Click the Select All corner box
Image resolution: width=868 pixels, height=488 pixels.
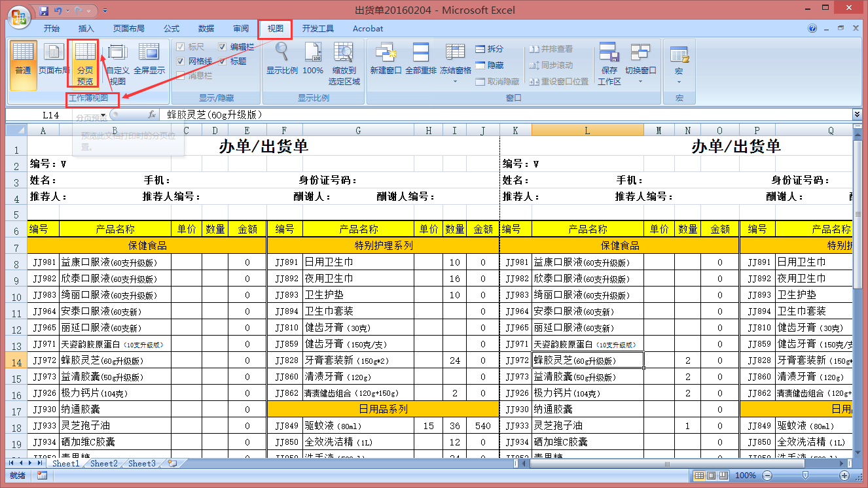(x=16, y=131)
